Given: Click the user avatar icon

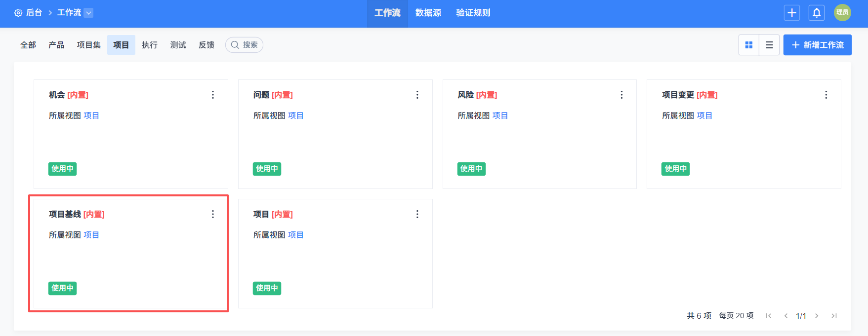Looking at the screenshot, I should pyautogui.click(x=842, y=13).
